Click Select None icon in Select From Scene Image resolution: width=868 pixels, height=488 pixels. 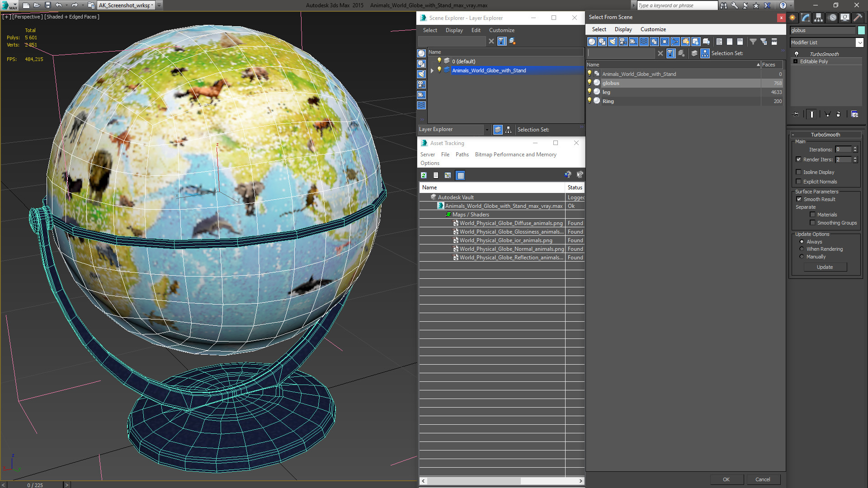coord(730,42)
